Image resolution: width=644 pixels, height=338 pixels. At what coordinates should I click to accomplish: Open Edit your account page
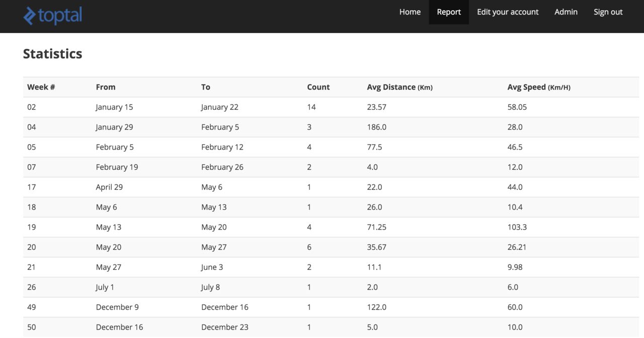pos(507,12)
